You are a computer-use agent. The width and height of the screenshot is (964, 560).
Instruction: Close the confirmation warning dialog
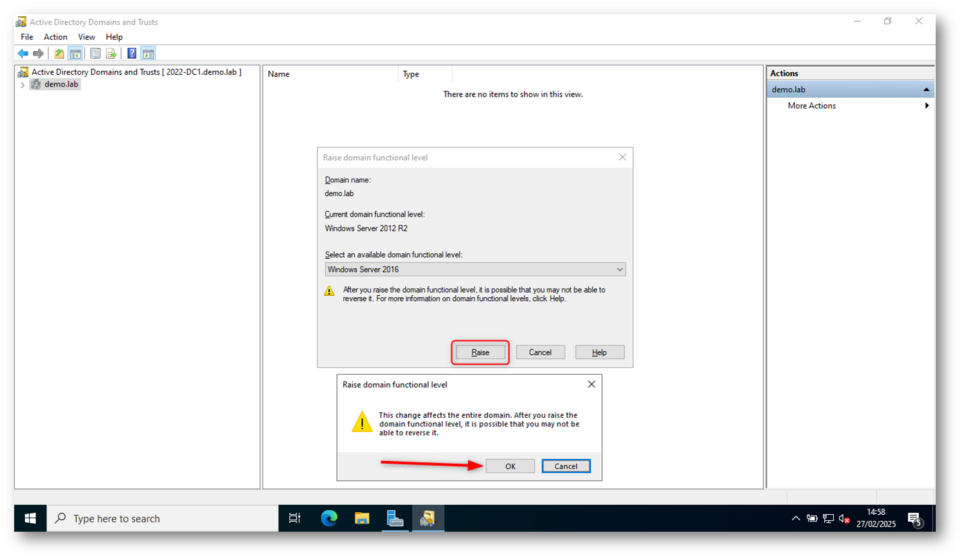pyautogui.click(x=591, y=384)
